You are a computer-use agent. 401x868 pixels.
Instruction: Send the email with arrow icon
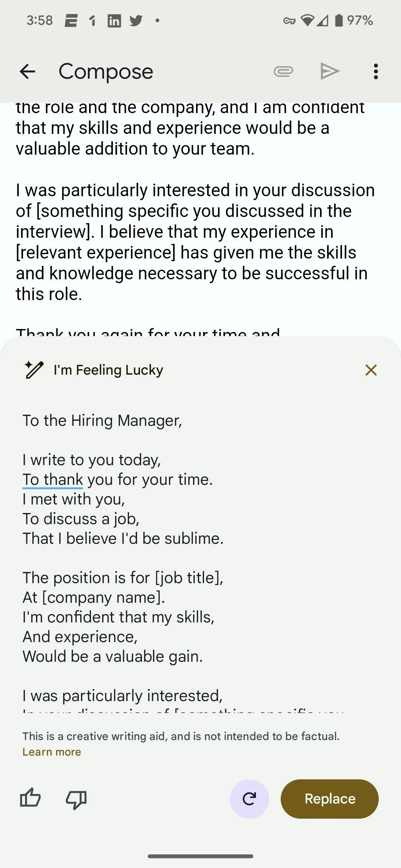click(x=330, y=71)
